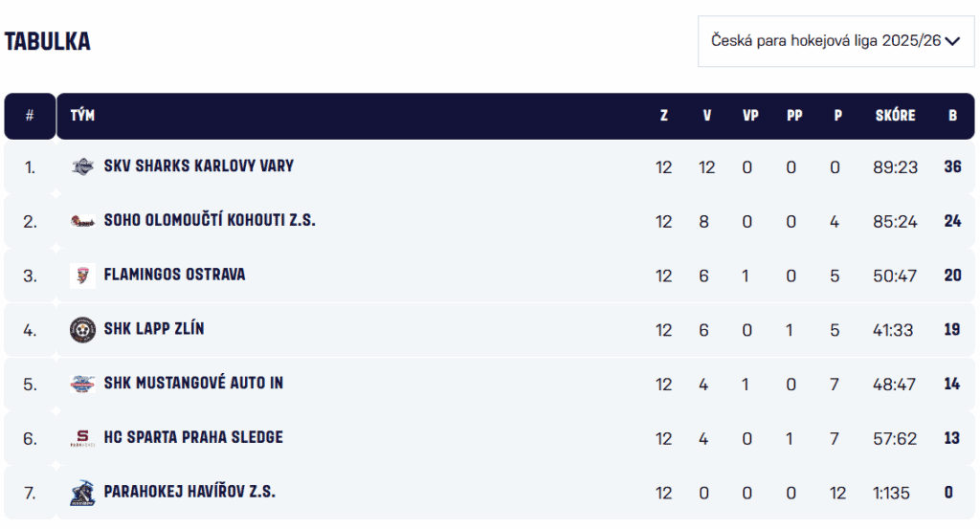This screenshot has width=980, height=529.
Task: Click the Soho Olomoučtí Kohouti team logo
Action: [83, 221]
